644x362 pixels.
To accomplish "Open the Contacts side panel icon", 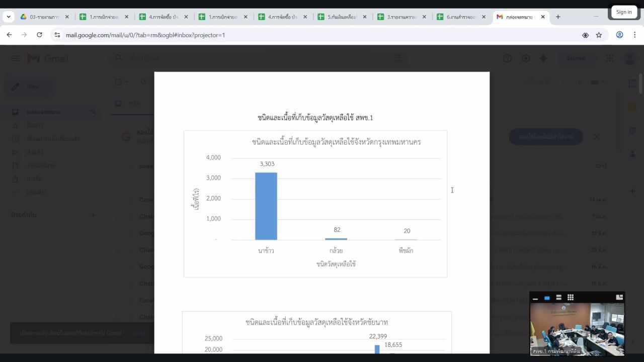I will [x=632, y=154].
